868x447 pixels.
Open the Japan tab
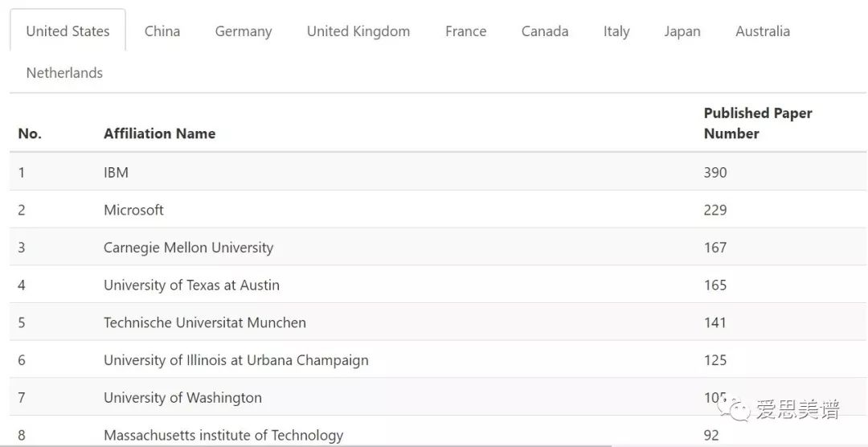pos(682,31)
